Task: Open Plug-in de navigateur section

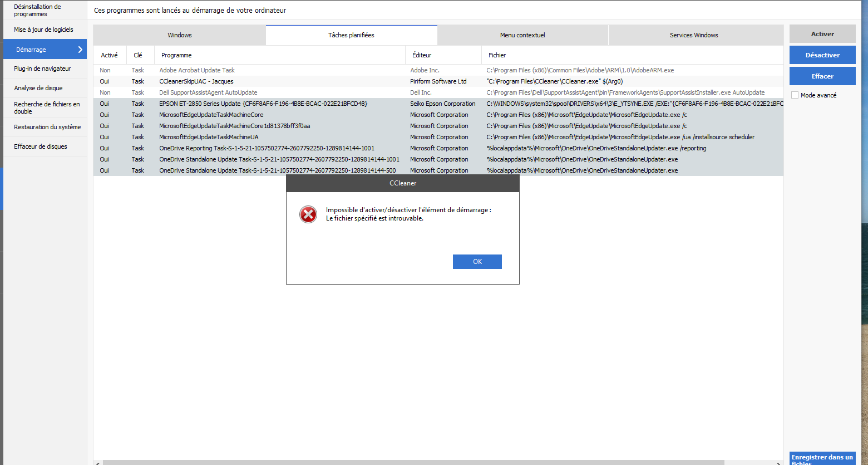Action: pyautogui.click(x=45, y=68)
